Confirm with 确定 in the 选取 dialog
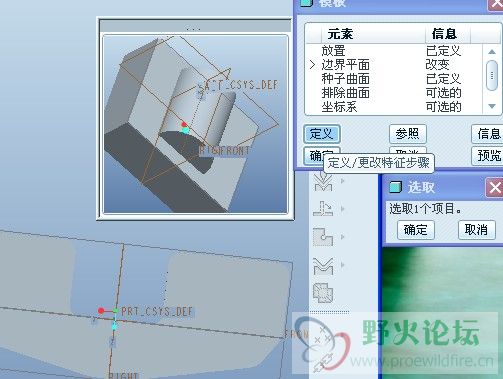The height and width of the screenshot is (379, 503). click(416, 230)
